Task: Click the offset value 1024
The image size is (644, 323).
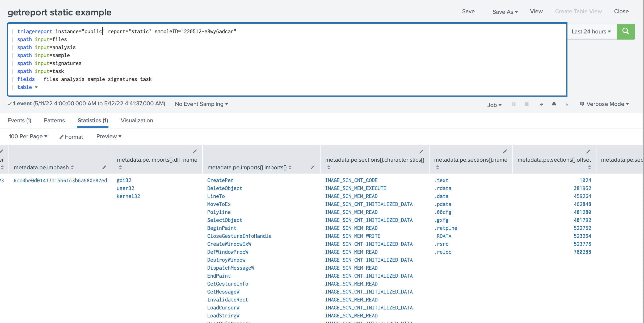Action: pos(585,180)
